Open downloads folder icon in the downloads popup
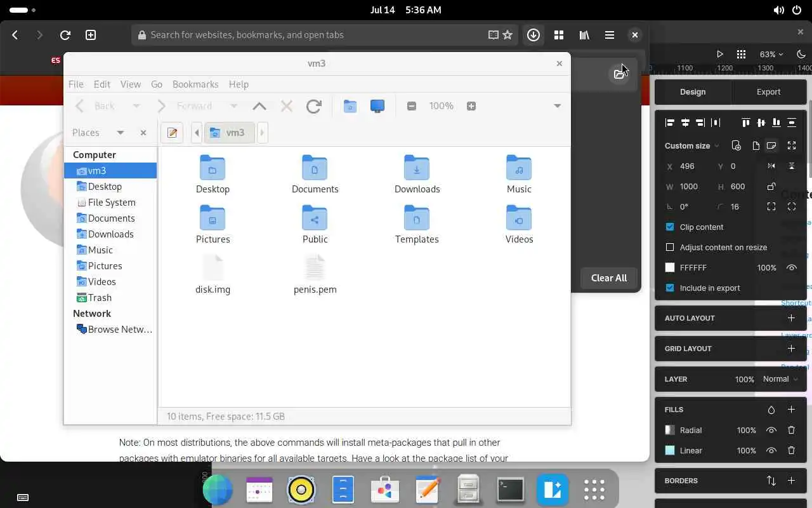Viewport: 812px width, 508px height. point(619,74)
